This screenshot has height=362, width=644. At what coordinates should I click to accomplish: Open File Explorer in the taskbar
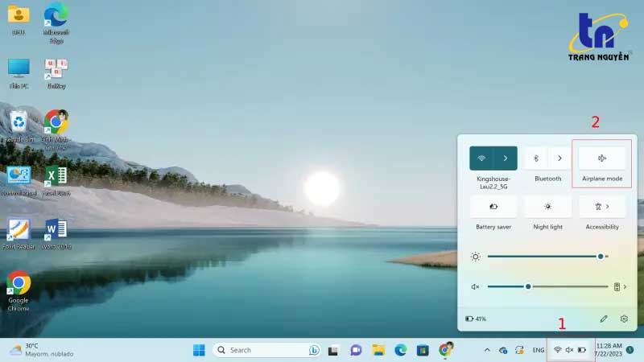pos(378,350)
